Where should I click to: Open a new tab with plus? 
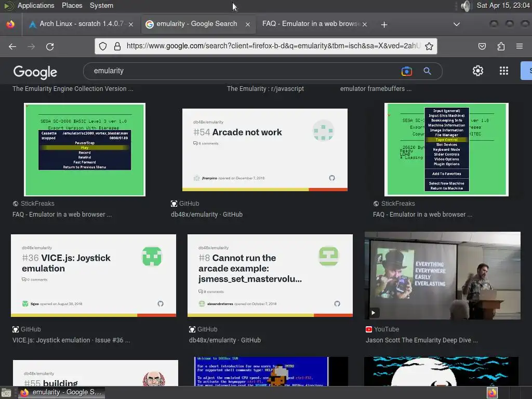[x=384, y=24]
